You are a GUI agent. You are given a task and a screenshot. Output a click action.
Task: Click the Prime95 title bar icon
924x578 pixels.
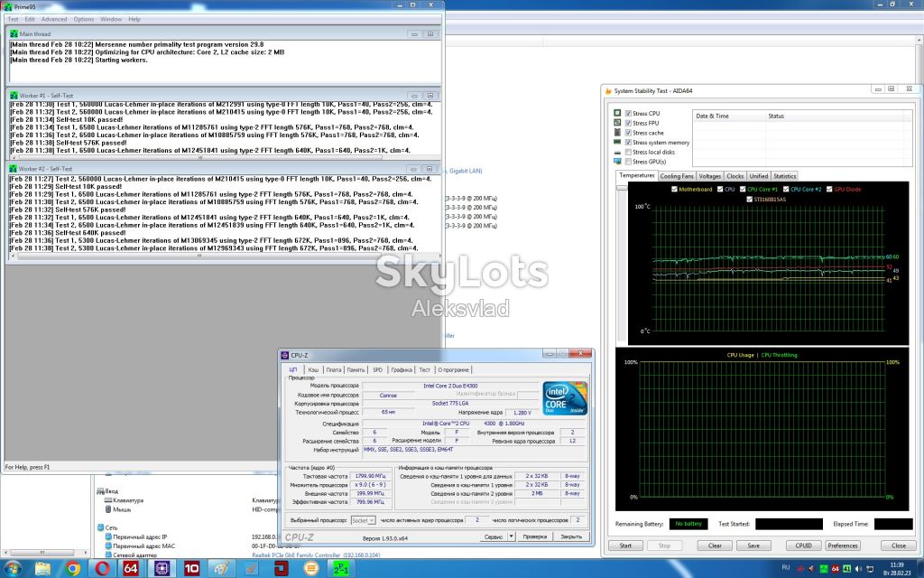pyautogui.click(x=7, y=6)
